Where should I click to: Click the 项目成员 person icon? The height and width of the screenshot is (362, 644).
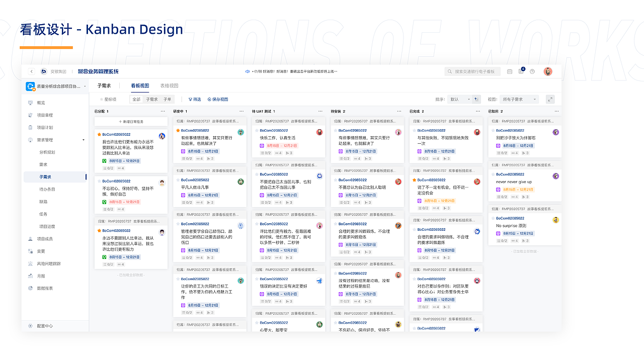point(31,239)
